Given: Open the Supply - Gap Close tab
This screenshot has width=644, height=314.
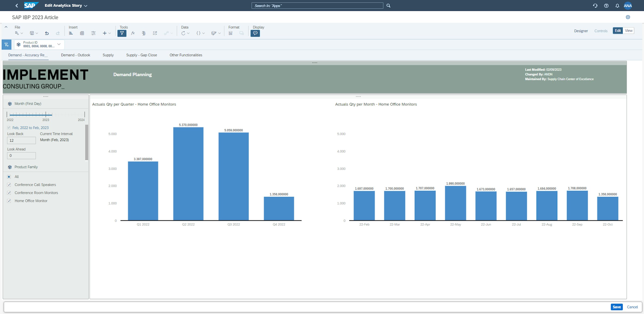Looking at the screenshot, I should 141,55.
